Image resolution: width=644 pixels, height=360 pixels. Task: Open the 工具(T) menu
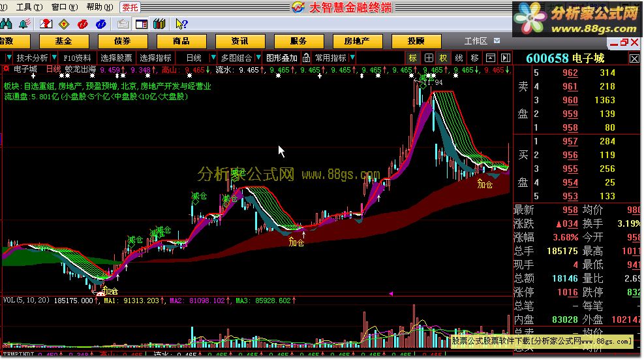[x=29, y=7]
